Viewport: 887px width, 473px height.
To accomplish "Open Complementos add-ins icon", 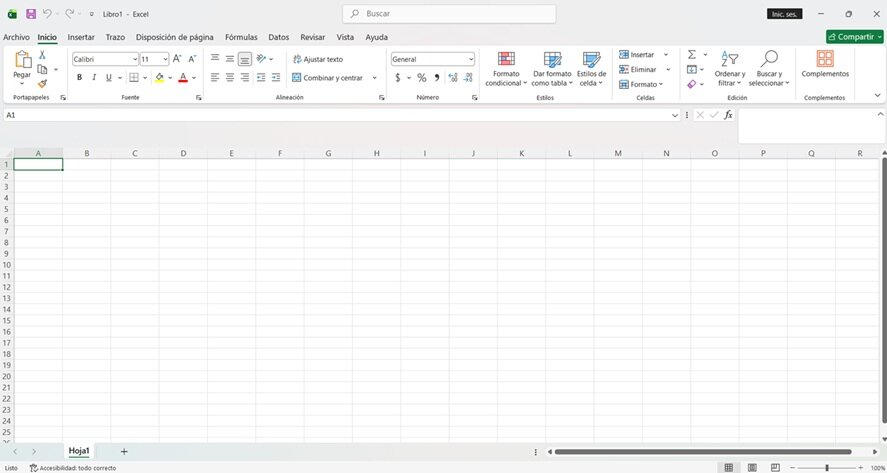I will [825, 64].
